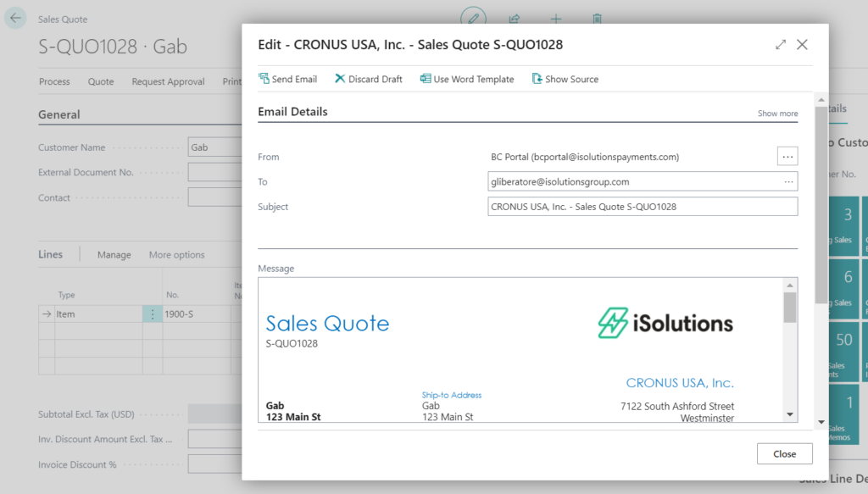Click the tile showing number 1
868x494 pixels.
point(843,414)
